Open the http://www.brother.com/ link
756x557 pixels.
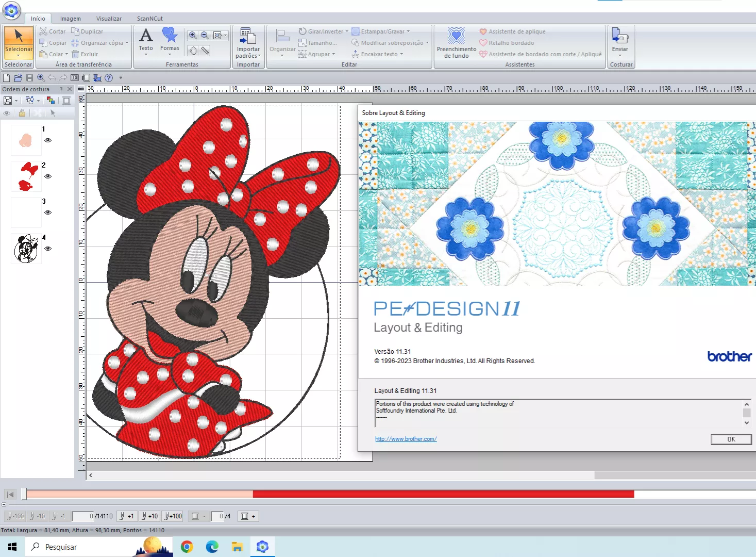[406, 439]
